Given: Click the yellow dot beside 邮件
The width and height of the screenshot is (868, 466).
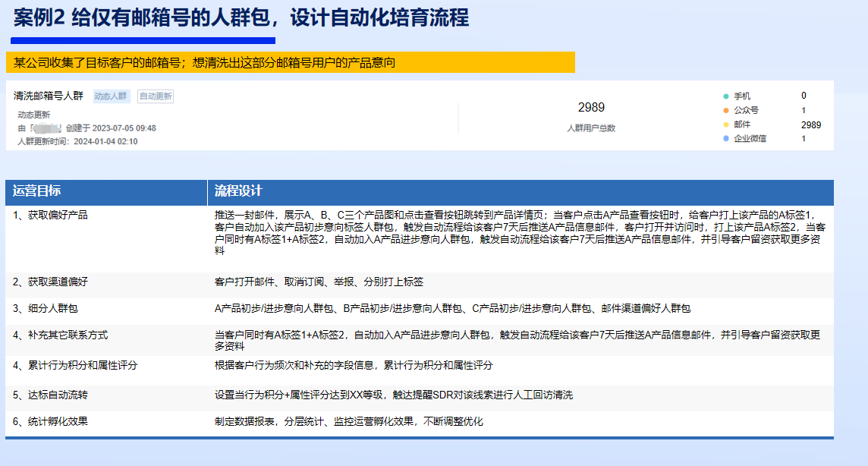Looking at the screenshot, I should click(725, 124).
